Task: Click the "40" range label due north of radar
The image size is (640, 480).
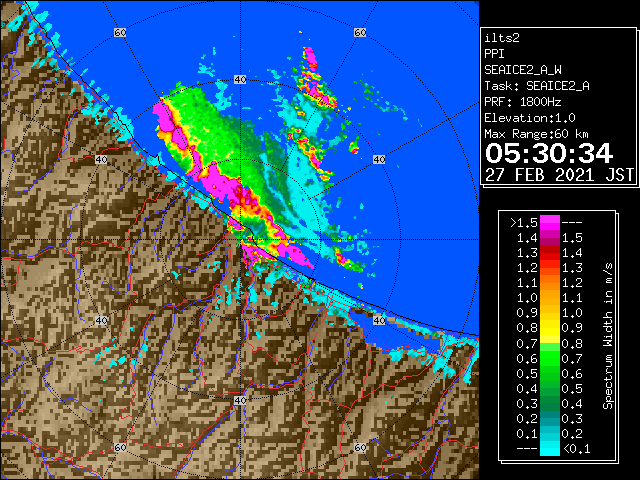Action: 240,80
